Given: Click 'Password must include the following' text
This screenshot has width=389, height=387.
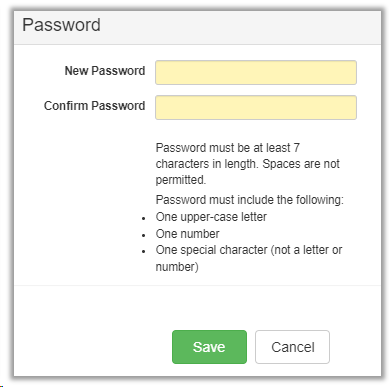Looking at the screenshot, I should click(x=249, y=200).
